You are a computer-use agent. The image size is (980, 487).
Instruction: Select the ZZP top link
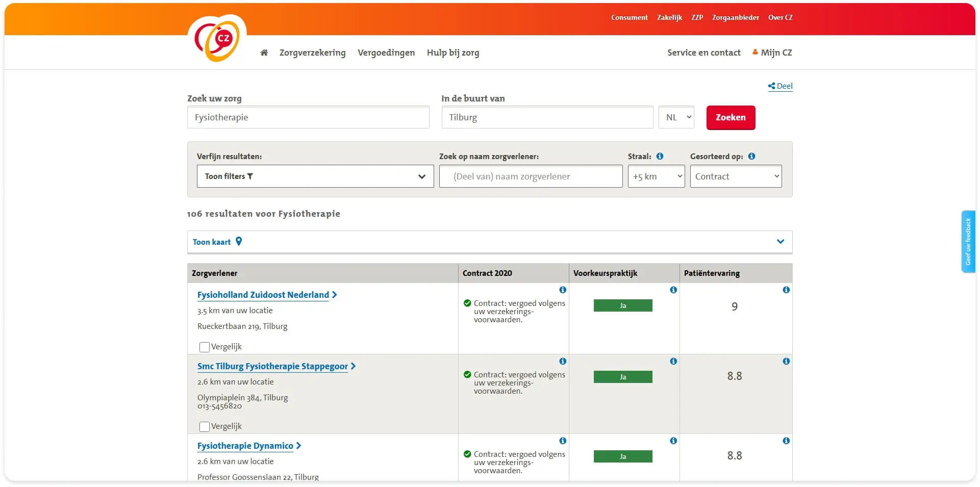click(697, 17)
